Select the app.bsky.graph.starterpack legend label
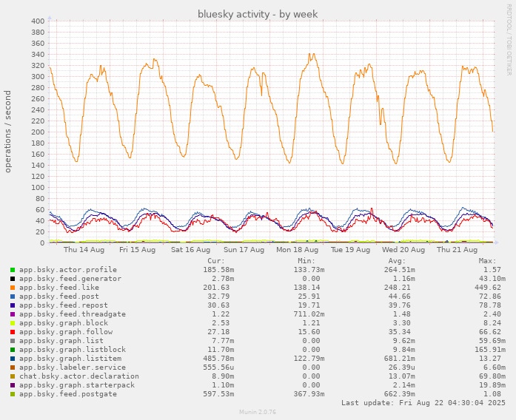516x420 pixels. pyautogui.click(x=77, y=385)
